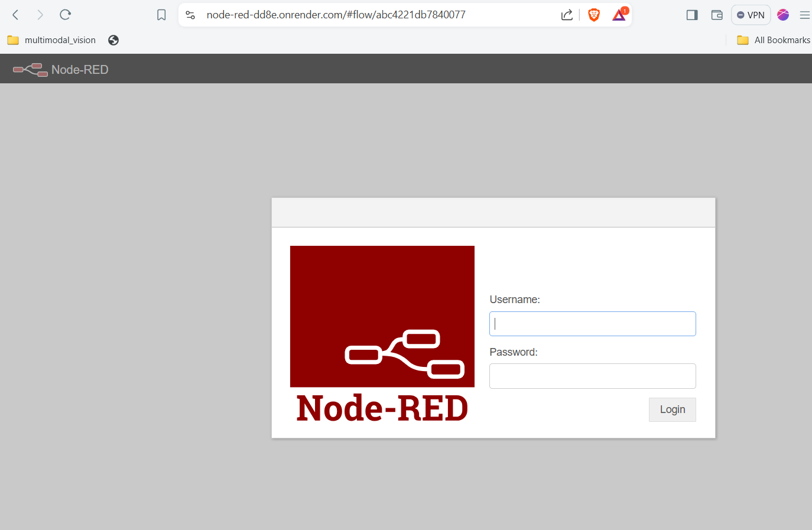Open the browser hamburger menu
Screen dimensions: 812x530
tap(805, 15)
